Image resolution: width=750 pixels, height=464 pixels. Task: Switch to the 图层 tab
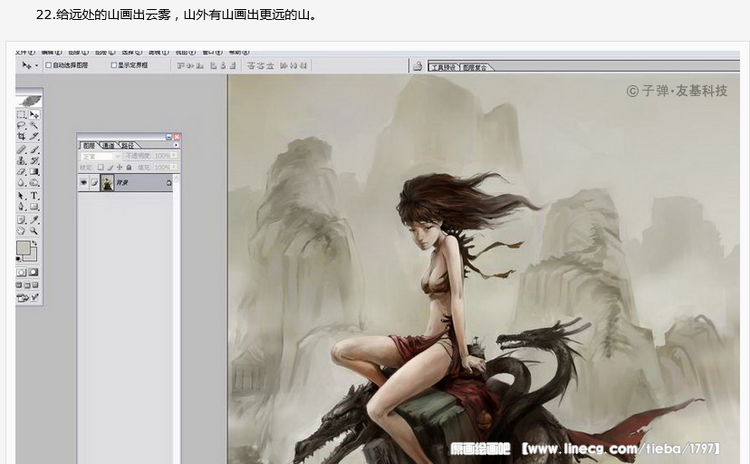89,145
